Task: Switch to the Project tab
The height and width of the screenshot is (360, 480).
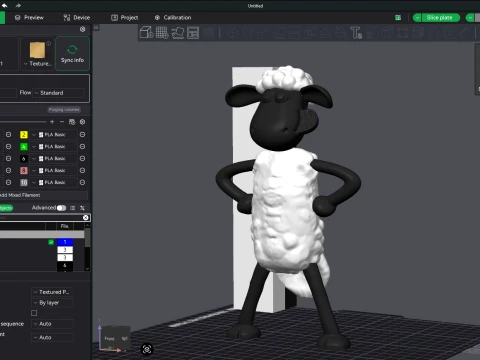Action: click(125, 17)
